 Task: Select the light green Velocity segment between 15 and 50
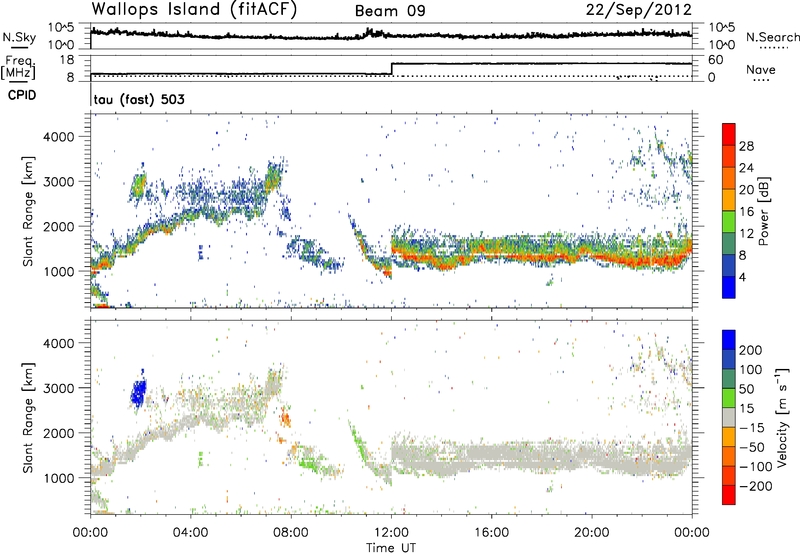pyautogui.click(x=729, y=397)
